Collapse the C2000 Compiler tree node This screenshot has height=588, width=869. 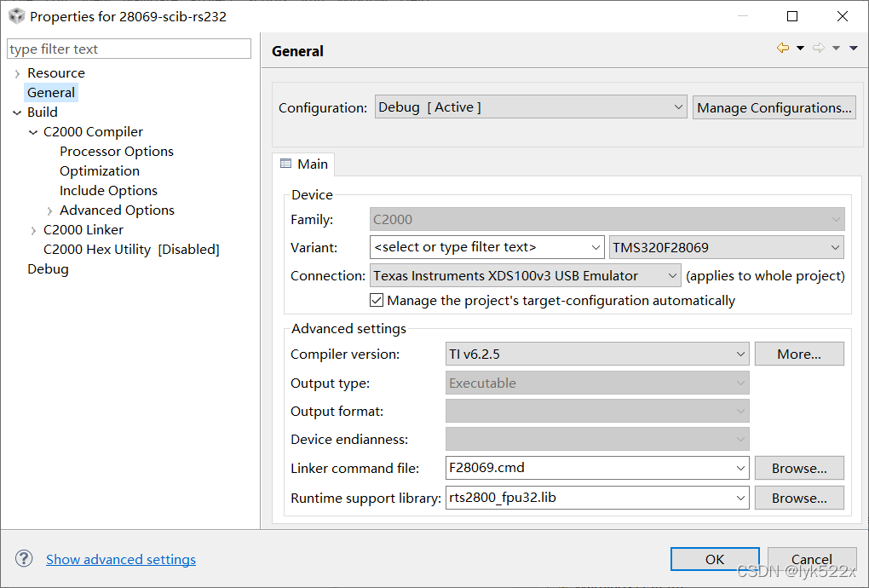point(33,131)
